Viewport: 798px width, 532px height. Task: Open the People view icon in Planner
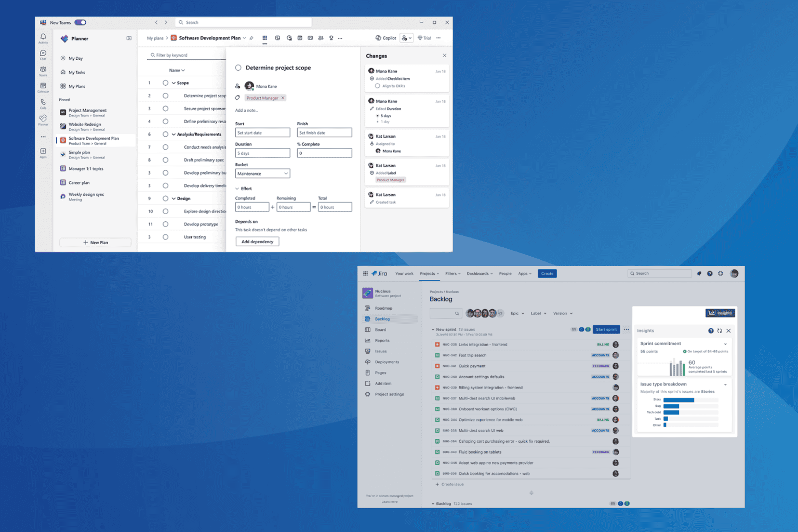coord(321,38)
